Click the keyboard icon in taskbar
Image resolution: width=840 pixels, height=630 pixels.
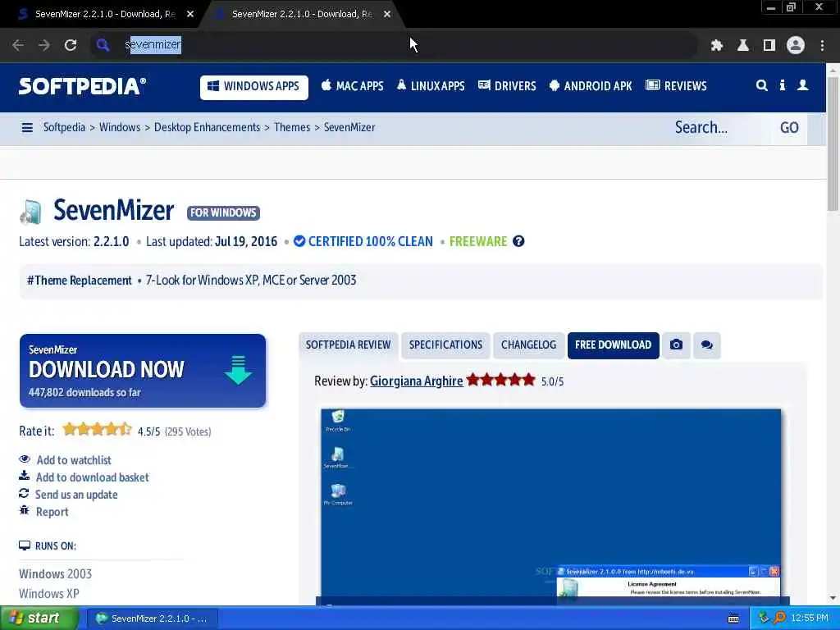click(x=733, y=619)
